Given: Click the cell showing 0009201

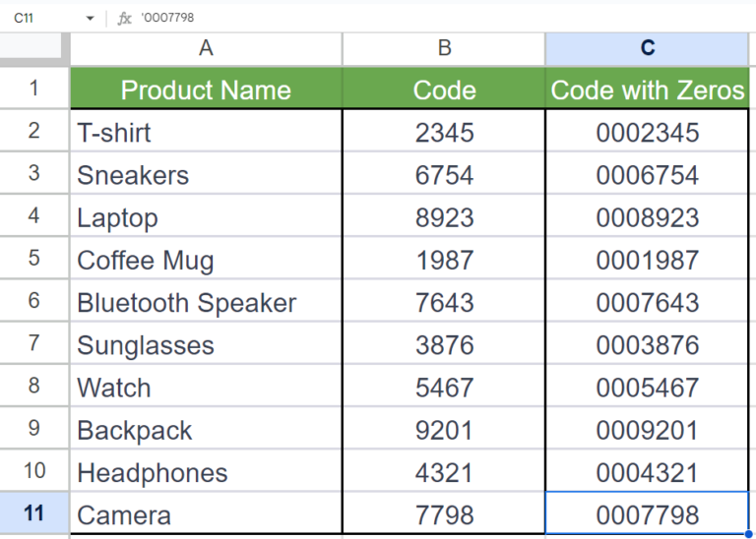Looking at the screenshot, I should [647, 431].
